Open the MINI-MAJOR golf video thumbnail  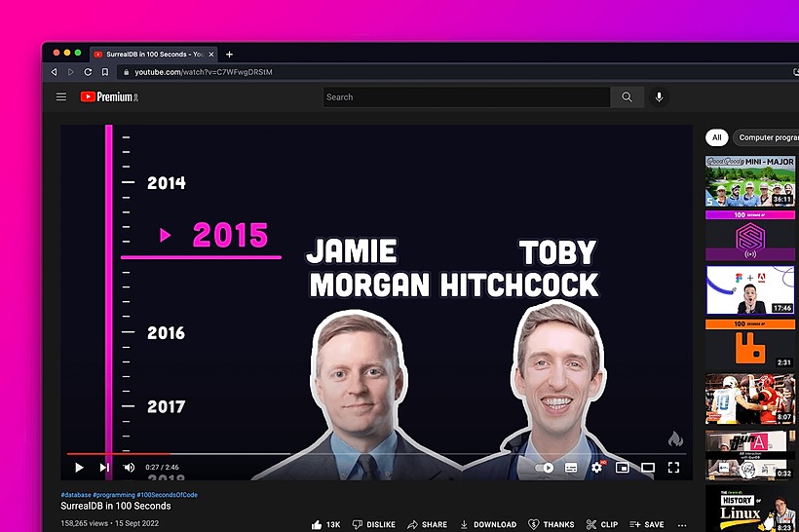[x=750, y=181]
